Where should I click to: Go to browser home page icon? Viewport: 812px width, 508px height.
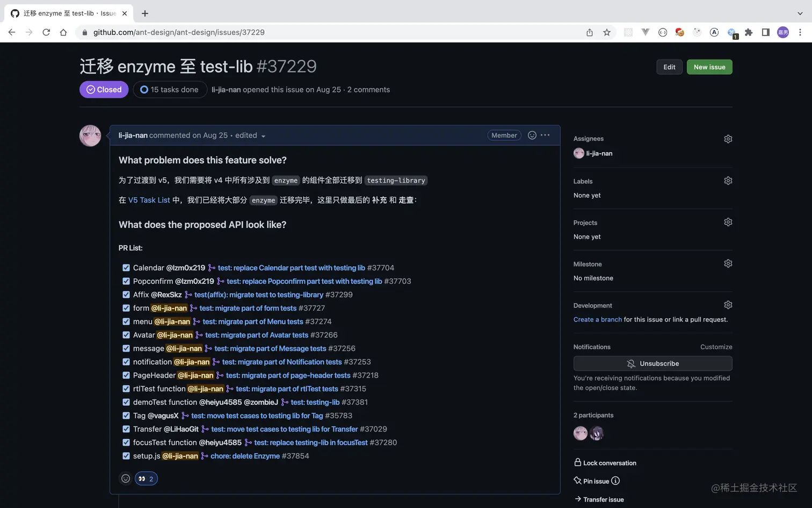coord(63,32)
